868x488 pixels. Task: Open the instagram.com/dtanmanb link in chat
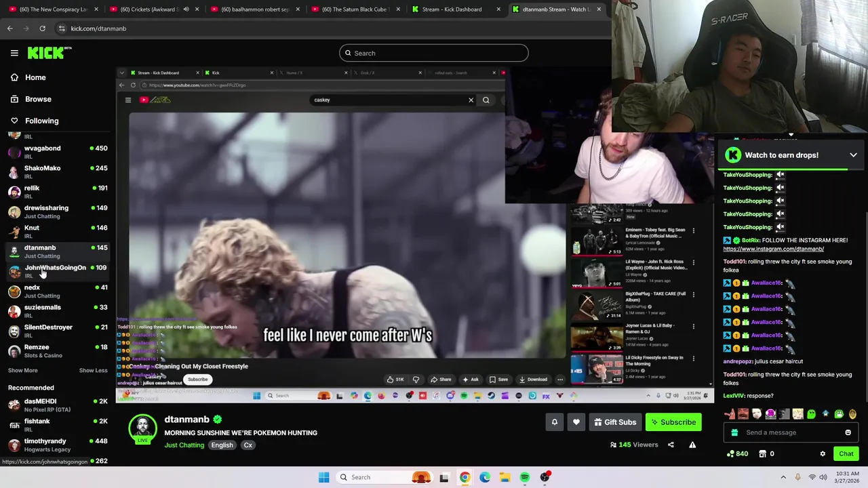773,249
